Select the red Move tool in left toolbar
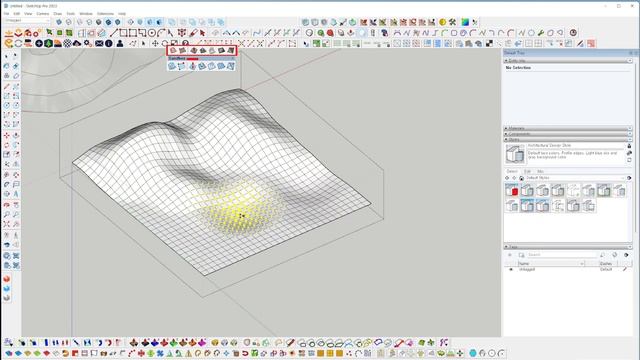 click(x=7, y=135)
